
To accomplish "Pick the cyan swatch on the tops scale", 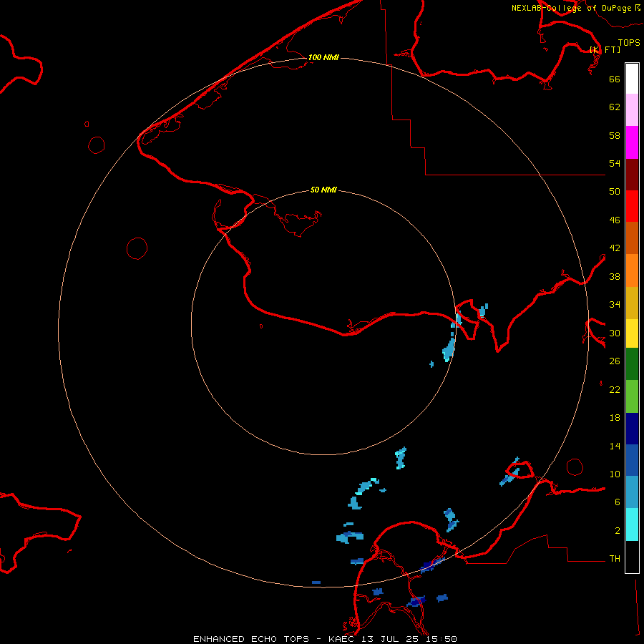I will [x=632, y=525].
